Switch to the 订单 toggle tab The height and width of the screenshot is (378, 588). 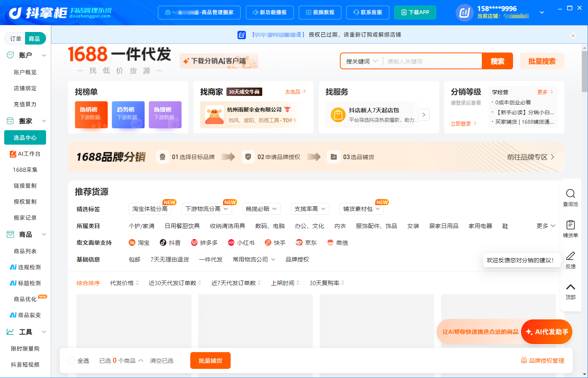coord(16,38)
